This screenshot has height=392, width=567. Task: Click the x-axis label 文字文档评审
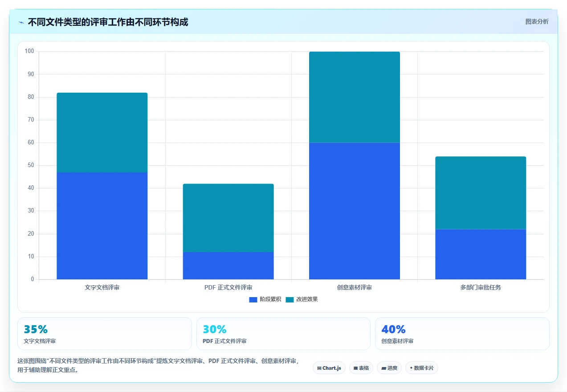click(x=102, y=287)
